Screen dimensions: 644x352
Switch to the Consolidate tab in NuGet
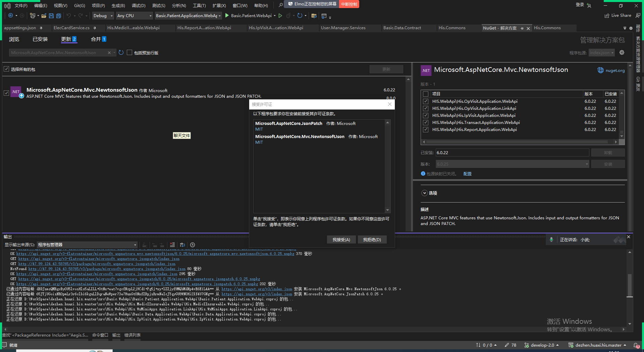[98, 39]
